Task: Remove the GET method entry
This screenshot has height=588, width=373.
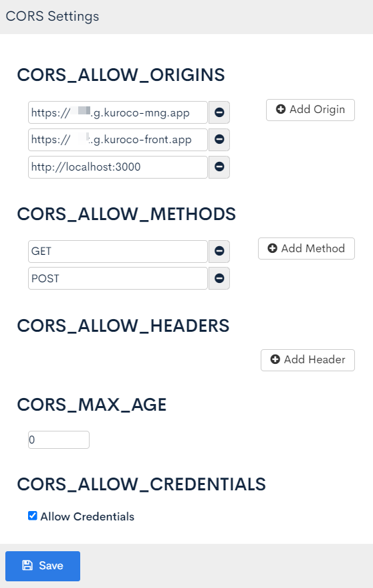Action: [219, 252]
